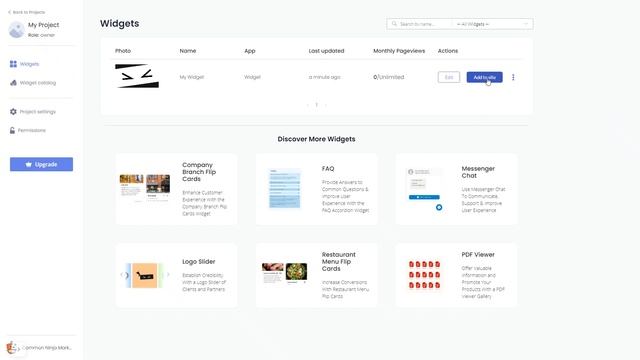Click the Project settings gear icon
This screenshot has height=360, width=640.
[13, 111]
